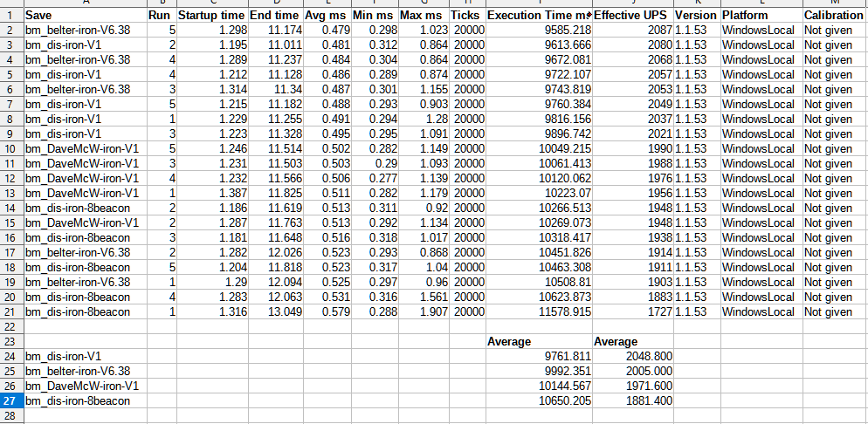The image size is (868, 424).
Task: Select Effective UPS cell 2087
Action: click(633, 31)
